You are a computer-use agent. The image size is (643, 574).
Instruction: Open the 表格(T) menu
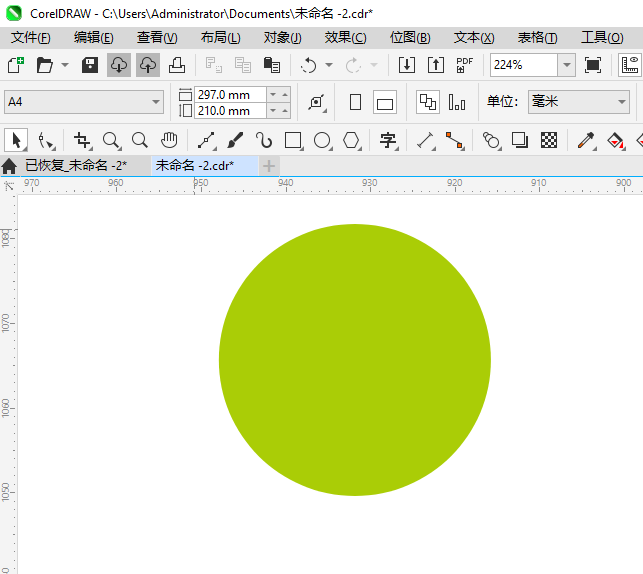(538, 38)
